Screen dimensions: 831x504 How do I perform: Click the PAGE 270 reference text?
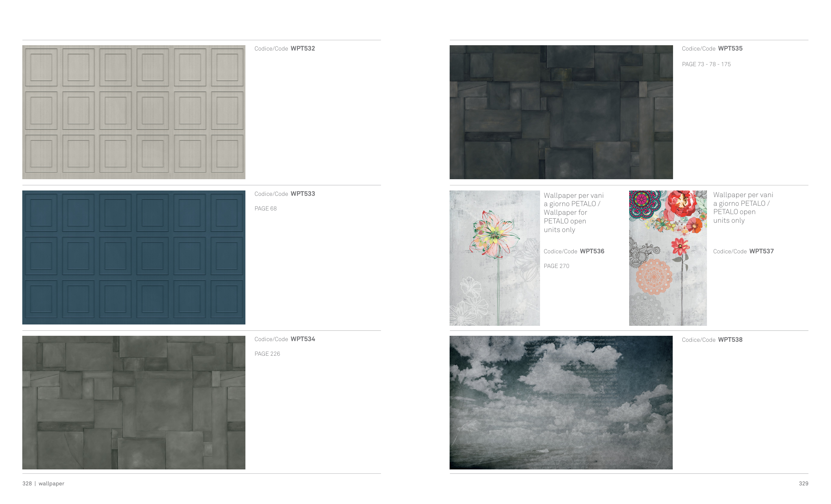point(556,266)
